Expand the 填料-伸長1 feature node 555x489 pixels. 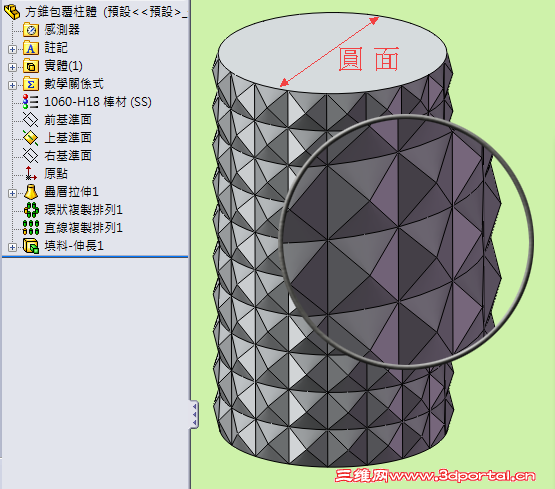click(x=12, y=247)
